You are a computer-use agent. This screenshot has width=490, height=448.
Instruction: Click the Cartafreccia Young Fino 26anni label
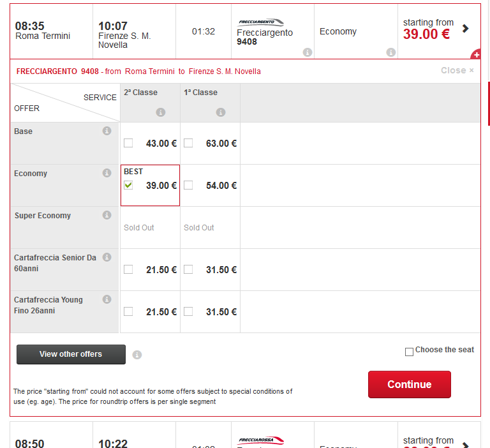click(48, 305)
